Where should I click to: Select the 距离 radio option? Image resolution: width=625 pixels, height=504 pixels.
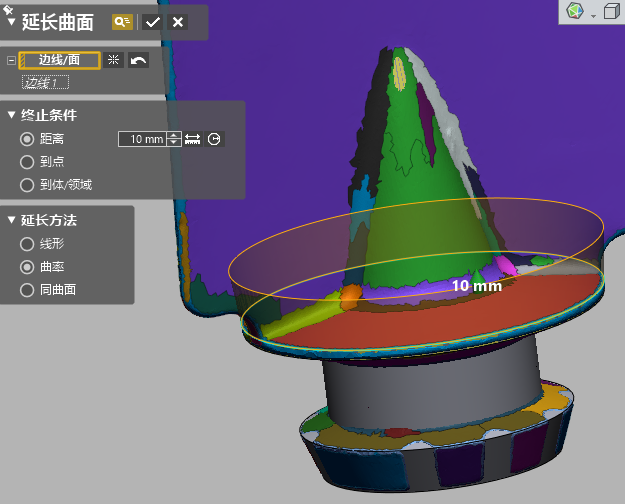click(27, 139)
